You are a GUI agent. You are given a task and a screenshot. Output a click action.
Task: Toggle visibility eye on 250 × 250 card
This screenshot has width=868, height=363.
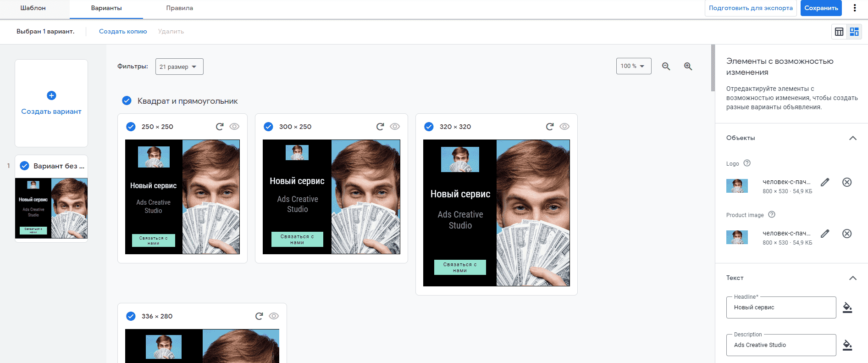coord(234,127)
